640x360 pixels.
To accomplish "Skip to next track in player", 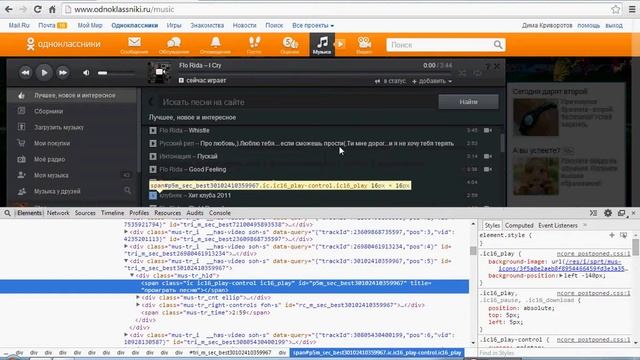I will pos(62,73).
